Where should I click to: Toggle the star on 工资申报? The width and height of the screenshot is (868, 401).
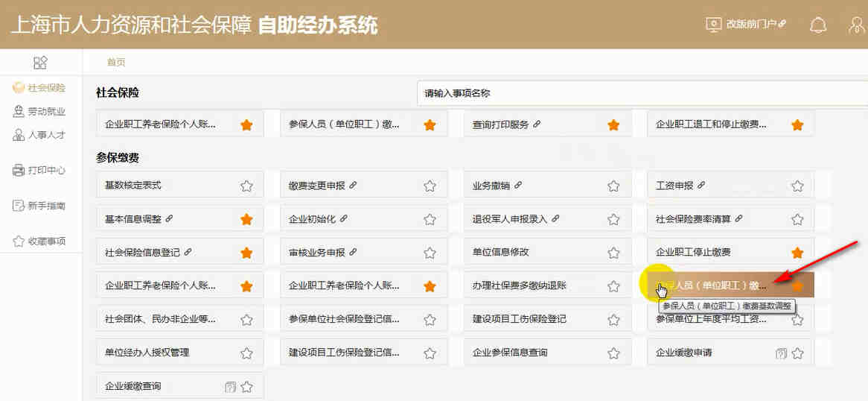click(797, 186)
